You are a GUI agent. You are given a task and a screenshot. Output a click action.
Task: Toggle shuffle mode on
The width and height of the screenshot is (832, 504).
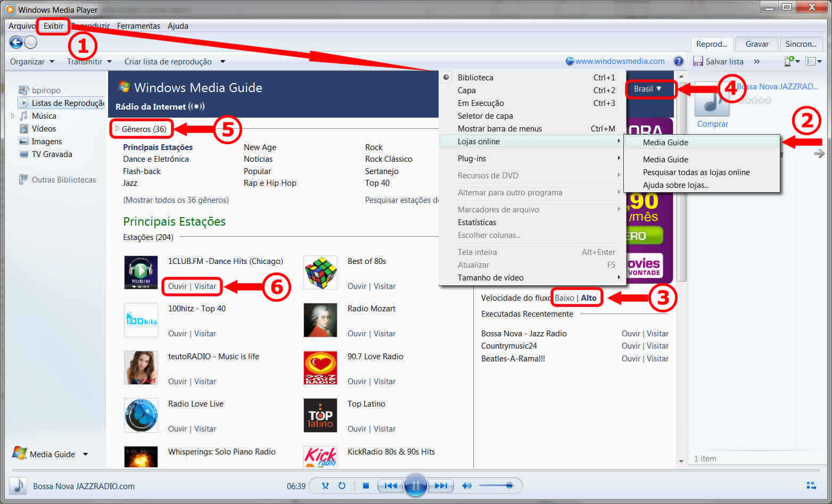click(x=325, y=485)
